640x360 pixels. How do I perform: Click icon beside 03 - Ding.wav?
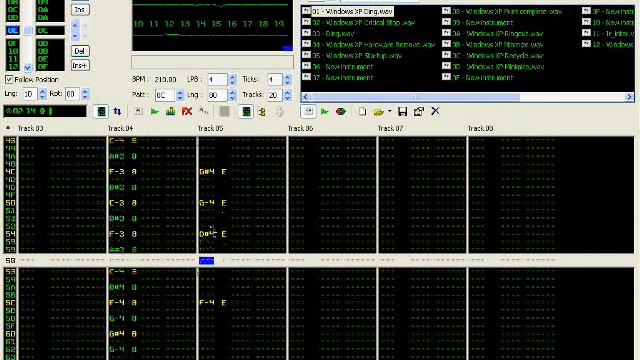[x=306, y=33]
